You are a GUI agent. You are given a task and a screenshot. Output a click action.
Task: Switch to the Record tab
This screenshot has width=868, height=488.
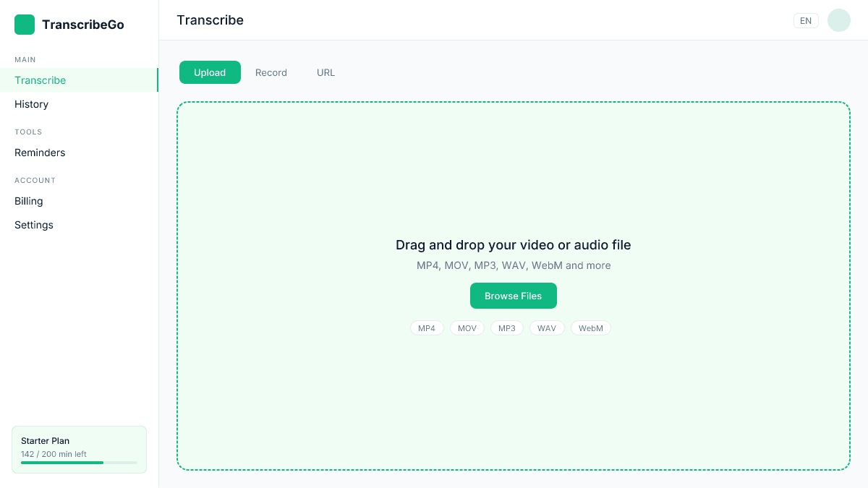tap(271, 72)
